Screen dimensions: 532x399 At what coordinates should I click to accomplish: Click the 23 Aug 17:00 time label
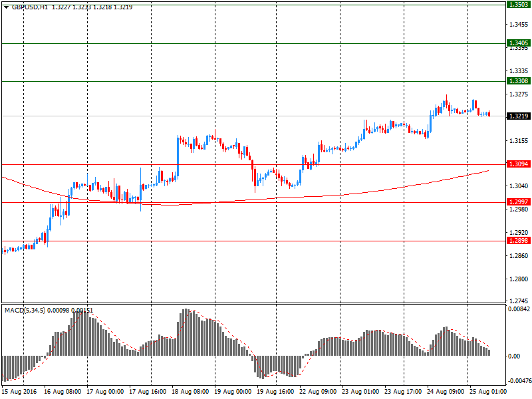point(403,392)
